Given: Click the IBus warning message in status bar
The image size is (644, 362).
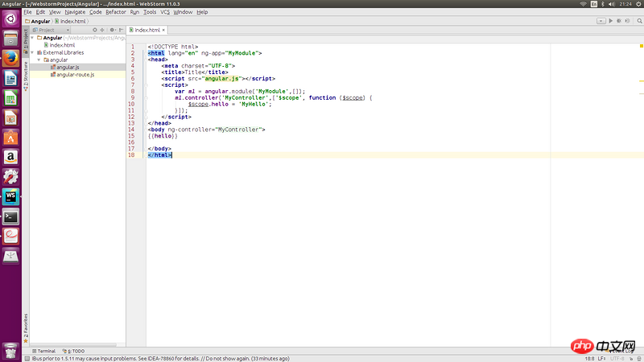Looking at the screenshot, I should point(160,359).
